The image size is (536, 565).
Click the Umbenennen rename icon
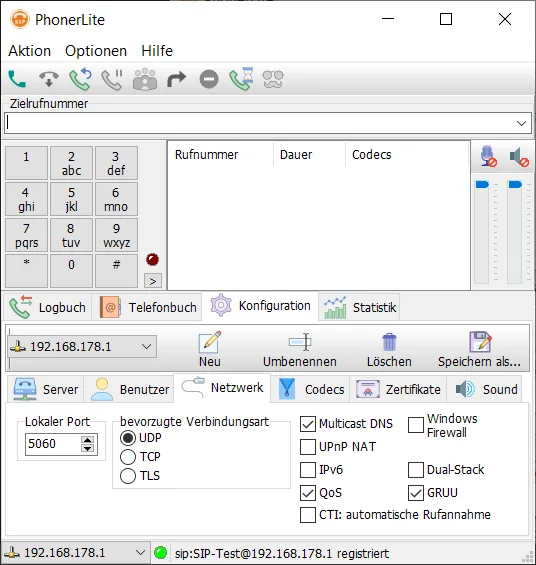point(300,342)
